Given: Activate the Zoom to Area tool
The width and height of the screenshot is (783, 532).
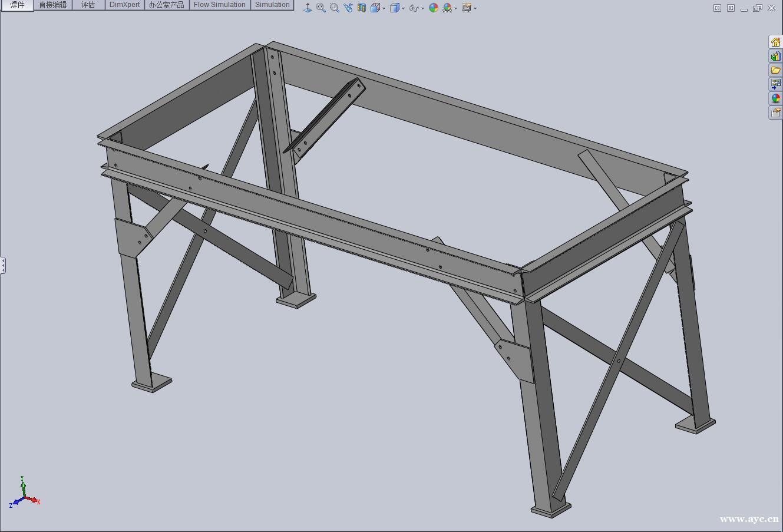Looking at the screenshot, I should (x=334, y=8).
